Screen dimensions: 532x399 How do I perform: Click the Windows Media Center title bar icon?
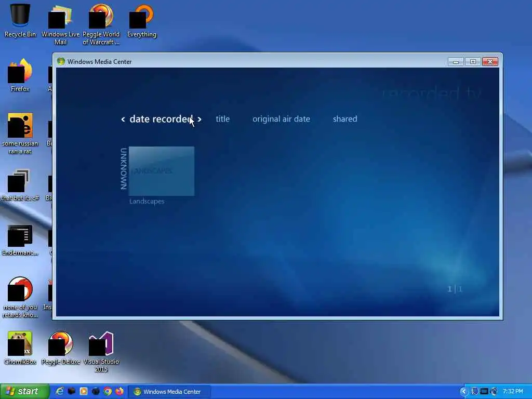click(x=61, y=61)
